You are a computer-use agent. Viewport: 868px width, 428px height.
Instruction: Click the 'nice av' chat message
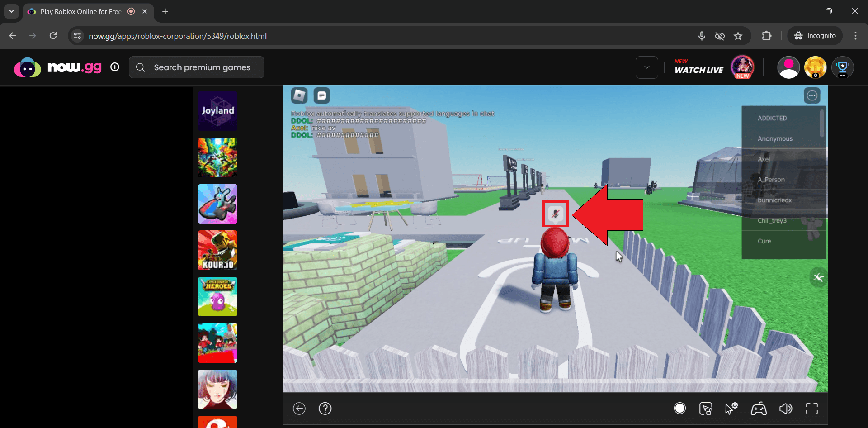tap(324, 128)
